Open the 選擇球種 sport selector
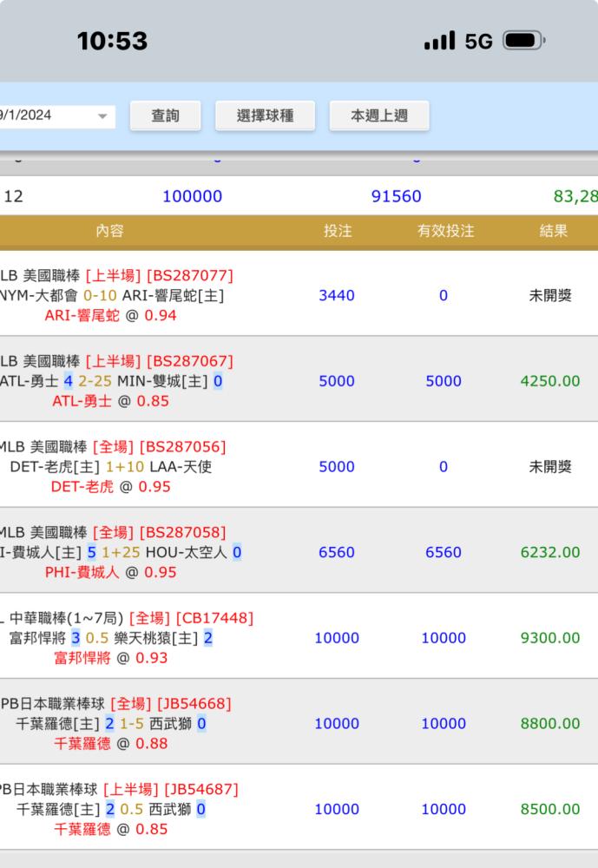598x868 pixels. click(x=266, y=115)
